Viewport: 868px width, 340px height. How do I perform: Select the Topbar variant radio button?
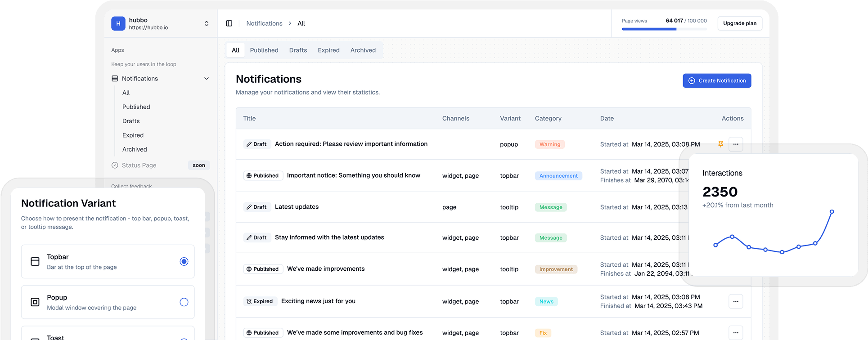pyautogui.click(x=184, y=261)
